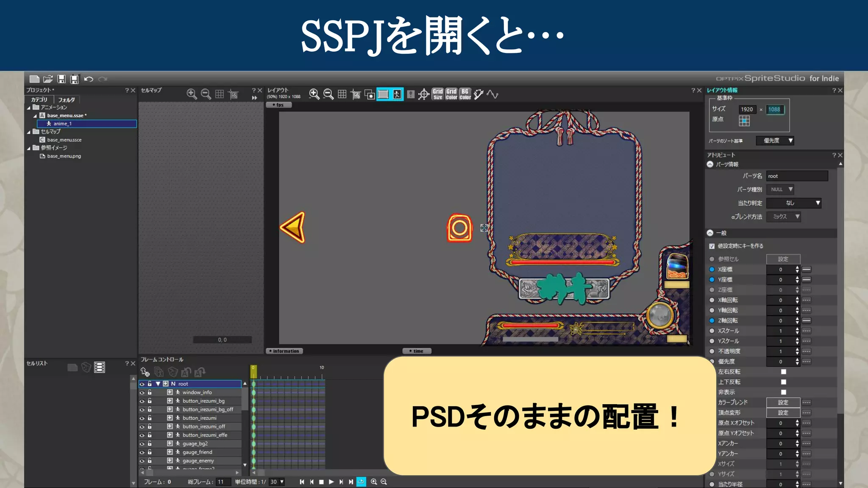The height and width of the screenshot is (488, 868).
Task: Click the add part icon in frame control
Action: click(x=145, y=372)
